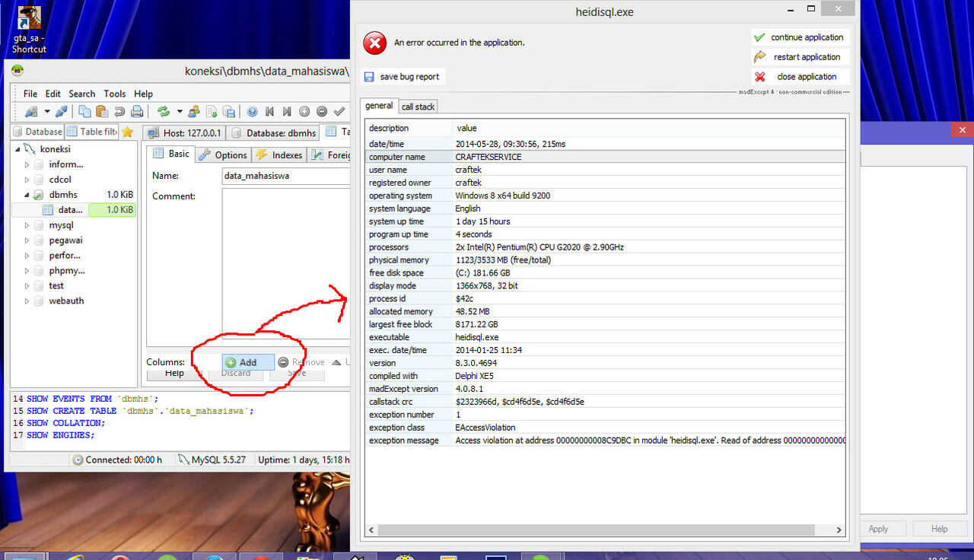This screenshot has width=974, height=560.
Task: Click restart application in the error dialog
Action: (x=800, y=57)
